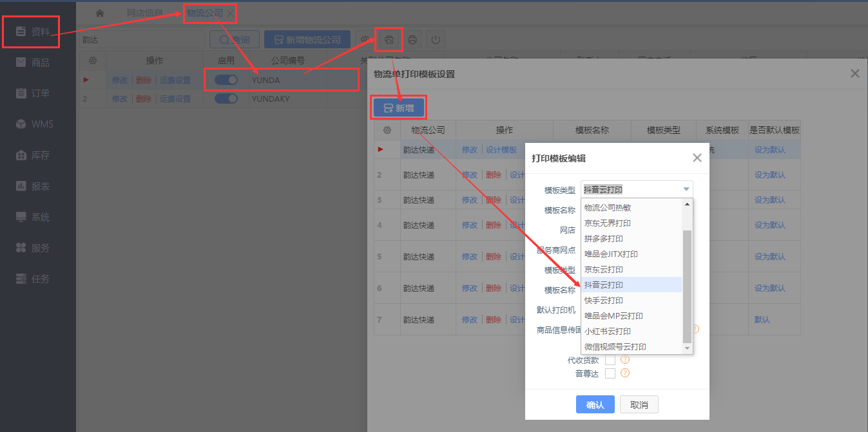Click the power icon in toolbar
This screenshot has height=432, width=868.
tap(436, 39)
